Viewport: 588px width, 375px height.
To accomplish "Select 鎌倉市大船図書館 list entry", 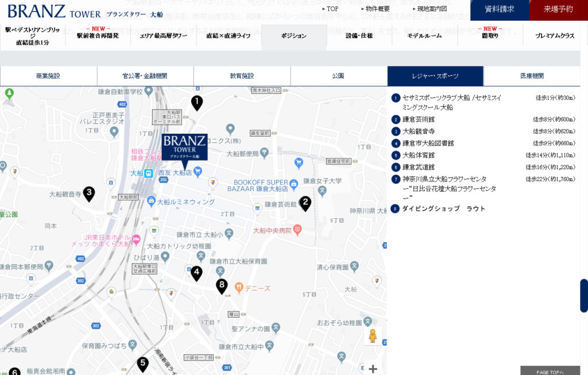I will click(483, 143).
